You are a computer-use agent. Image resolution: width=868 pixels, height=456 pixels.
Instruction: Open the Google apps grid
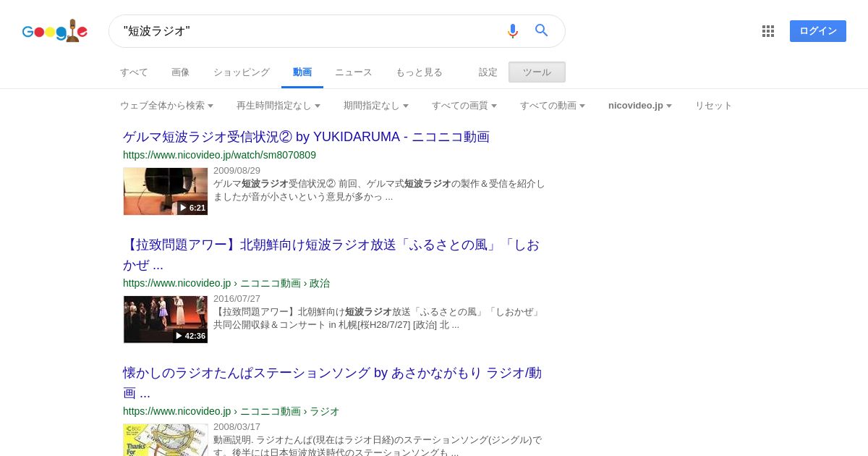pyautogui.click(x=768, y=31)
